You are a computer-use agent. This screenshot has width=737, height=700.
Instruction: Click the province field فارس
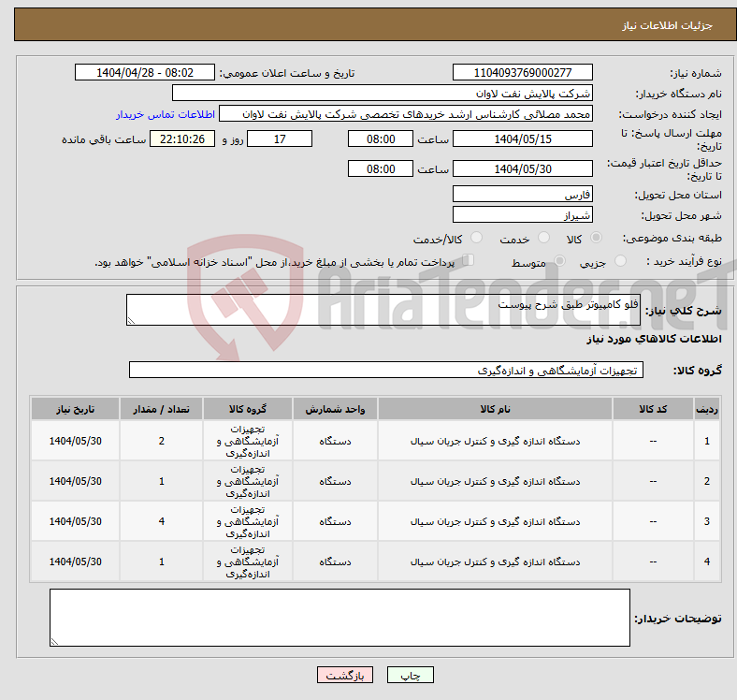522,194
